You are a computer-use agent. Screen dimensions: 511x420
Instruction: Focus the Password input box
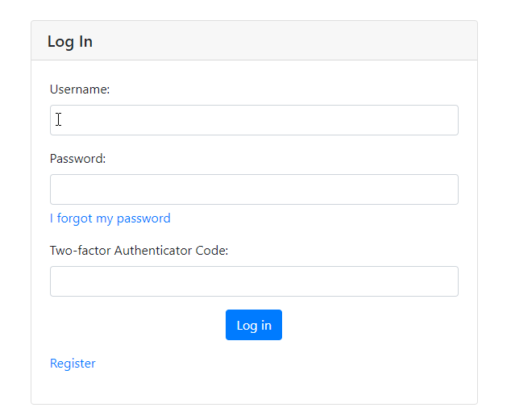254,189
